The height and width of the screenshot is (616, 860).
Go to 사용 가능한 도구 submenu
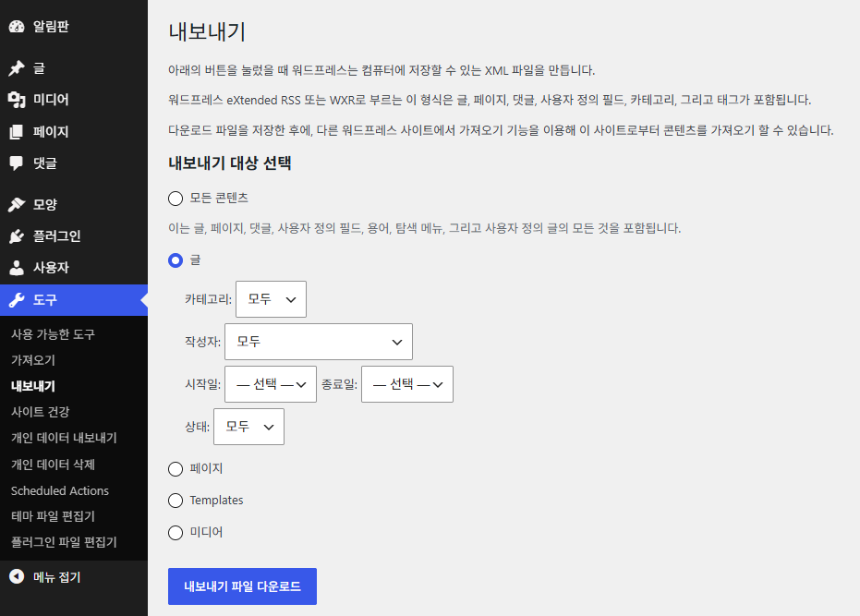coord(54,334)
